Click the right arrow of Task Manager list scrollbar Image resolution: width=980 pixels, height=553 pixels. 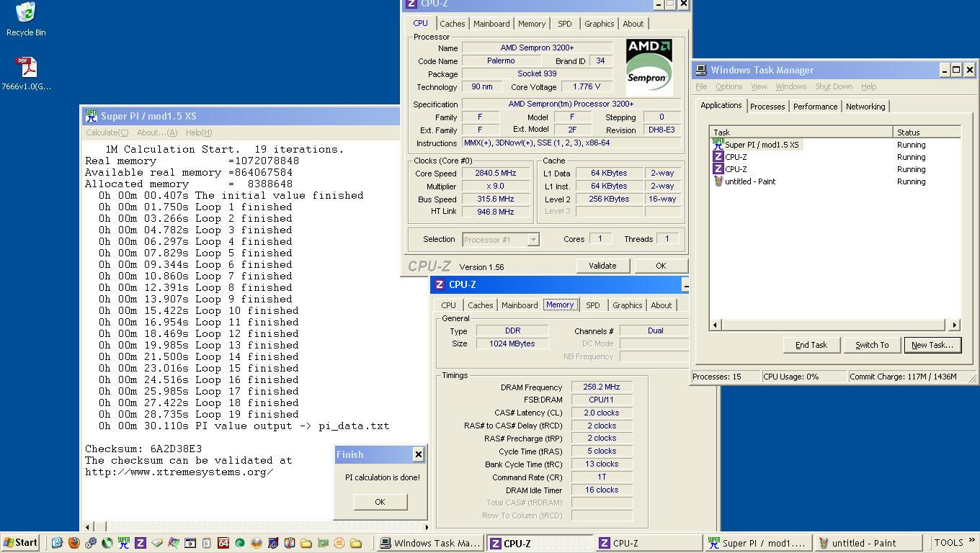coord(955,325)
